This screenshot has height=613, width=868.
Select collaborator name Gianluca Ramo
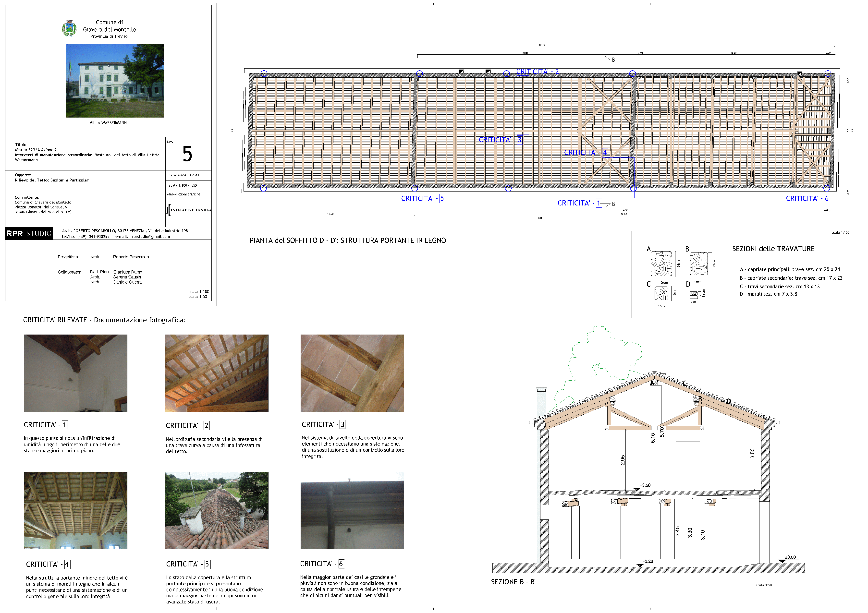pos(128,272)
